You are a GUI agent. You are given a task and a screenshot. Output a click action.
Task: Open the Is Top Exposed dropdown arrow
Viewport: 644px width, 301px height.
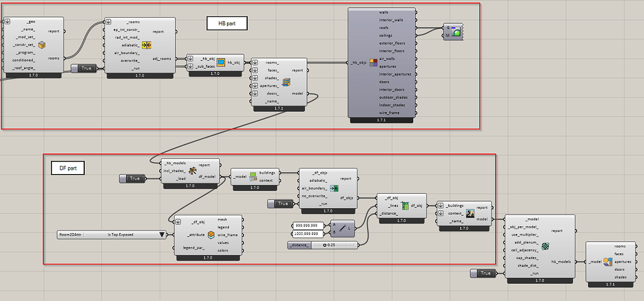pos(162,235)
